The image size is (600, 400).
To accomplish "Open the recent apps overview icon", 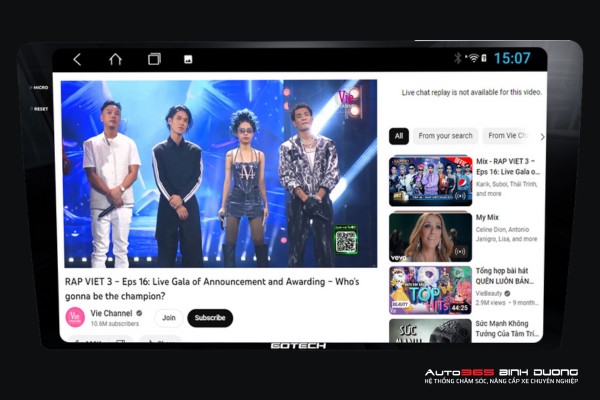I will click(154, 59).
